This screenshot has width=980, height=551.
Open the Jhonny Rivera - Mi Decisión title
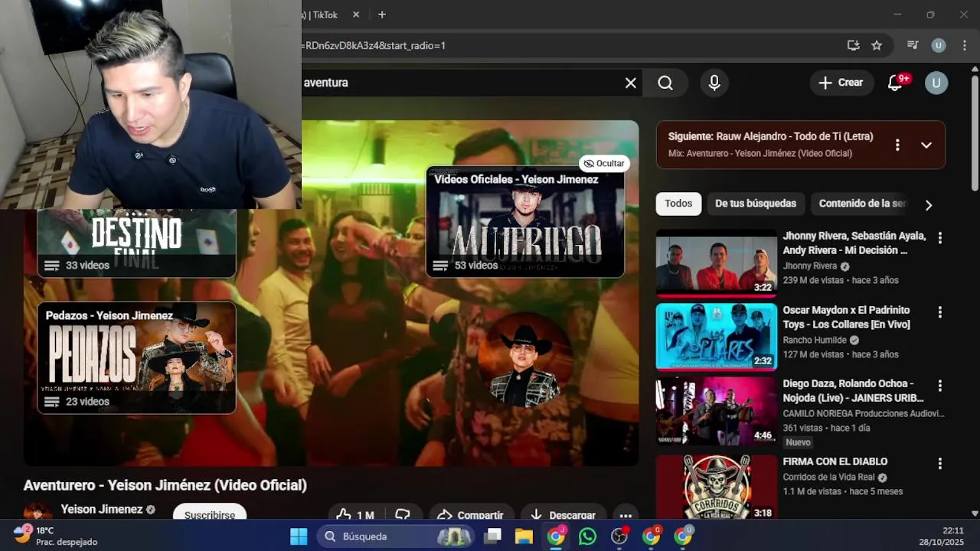pyautogui.click(x=854, y=243)
